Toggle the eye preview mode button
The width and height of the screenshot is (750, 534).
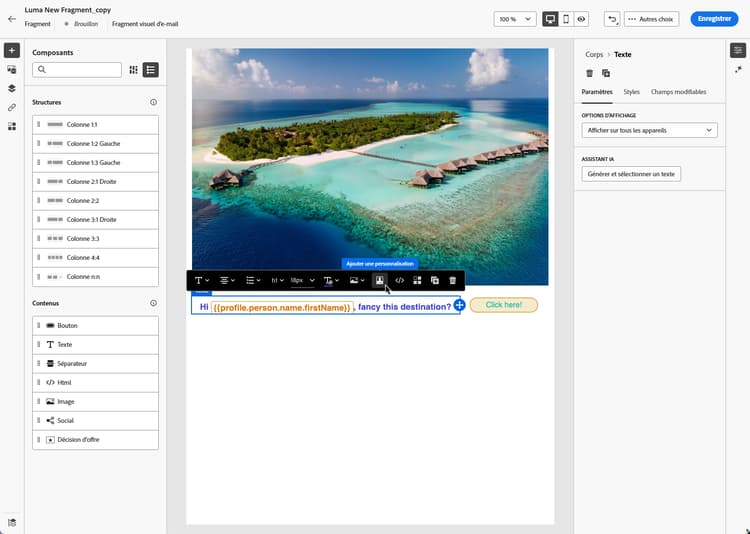pyautogui.click(x=582, y=19)
